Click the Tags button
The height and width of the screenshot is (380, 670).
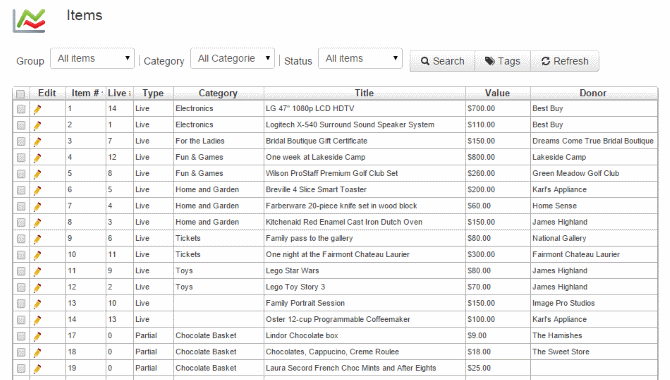[x=502, y=61]
